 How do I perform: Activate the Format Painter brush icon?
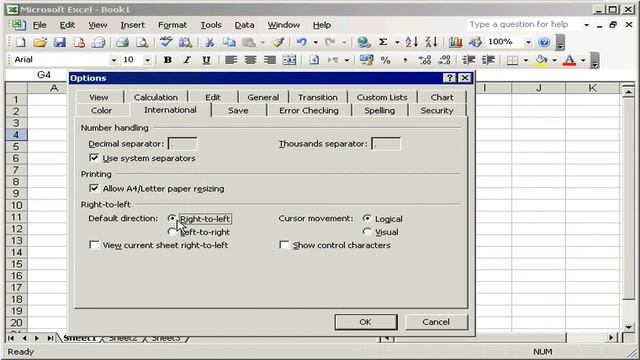(x=278, y=42)
